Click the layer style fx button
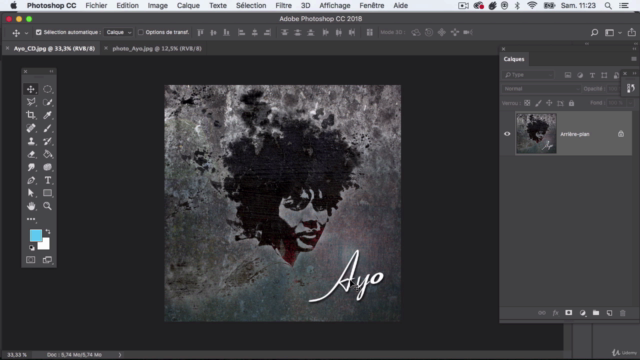The height and width of the screenshot is (360, 640). pos(555,313)
